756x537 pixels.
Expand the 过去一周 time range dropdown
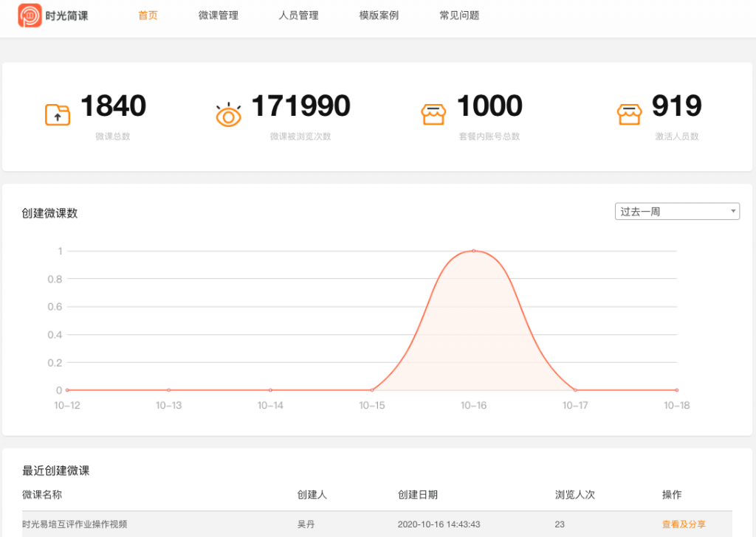pyautogui.click(x=677, y=212)
